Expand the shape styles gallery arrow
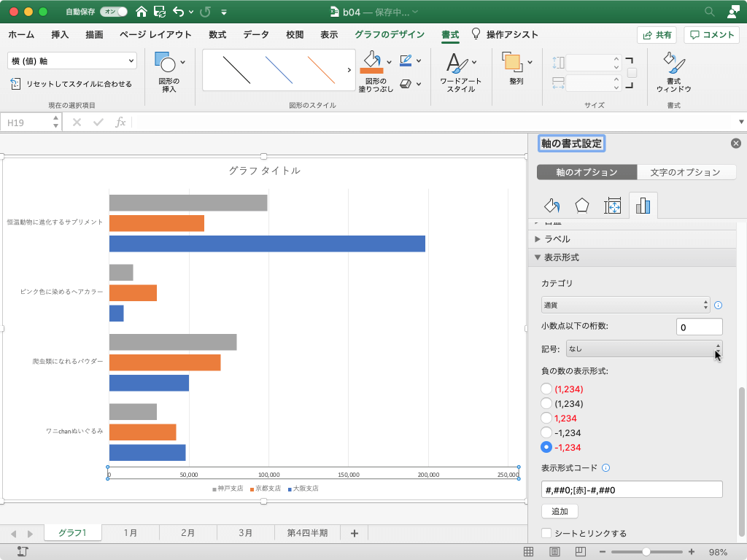This screenshot has height=560, width=747. coord(349,70)
